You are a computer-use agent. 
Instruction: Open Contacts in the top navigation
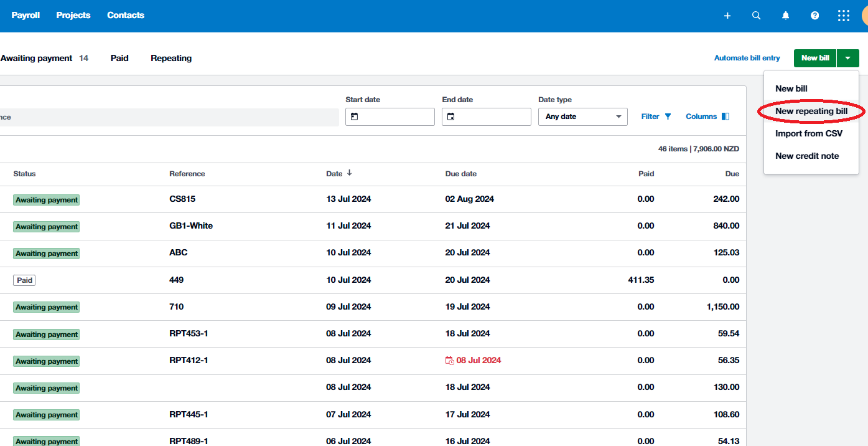click(x=126, y=15)
